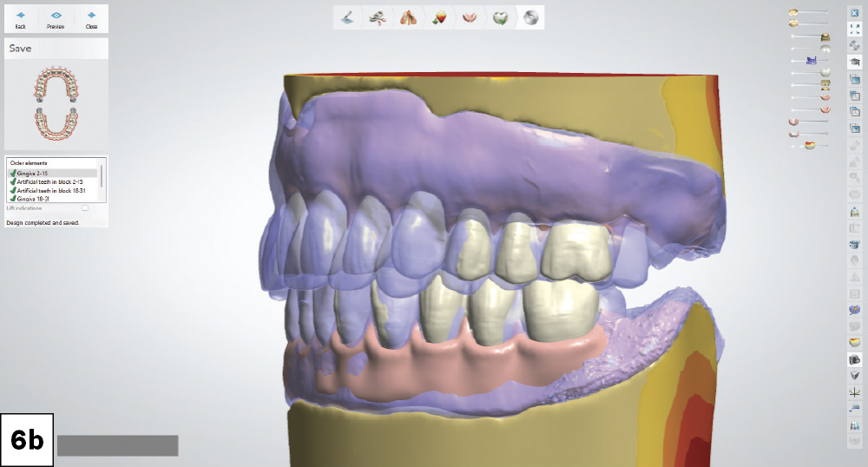Image resolution: width=868 pixels, height=467 pixels.
Task: Select Gingiva 18-31 in Order elements
Action: (x=53, y=198)
